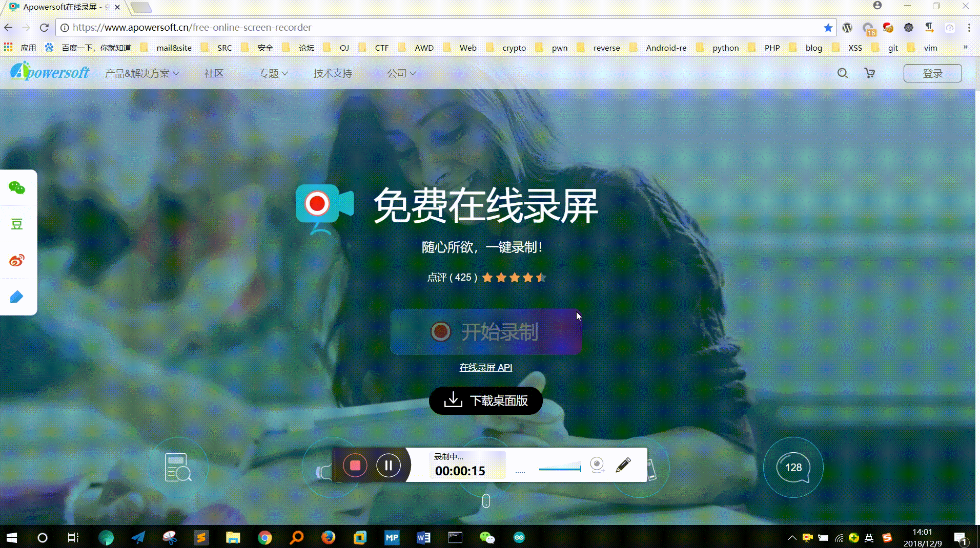The image size is (980, 548).
Task: Open 技术支持 support page
Action: tap(333, 73)
